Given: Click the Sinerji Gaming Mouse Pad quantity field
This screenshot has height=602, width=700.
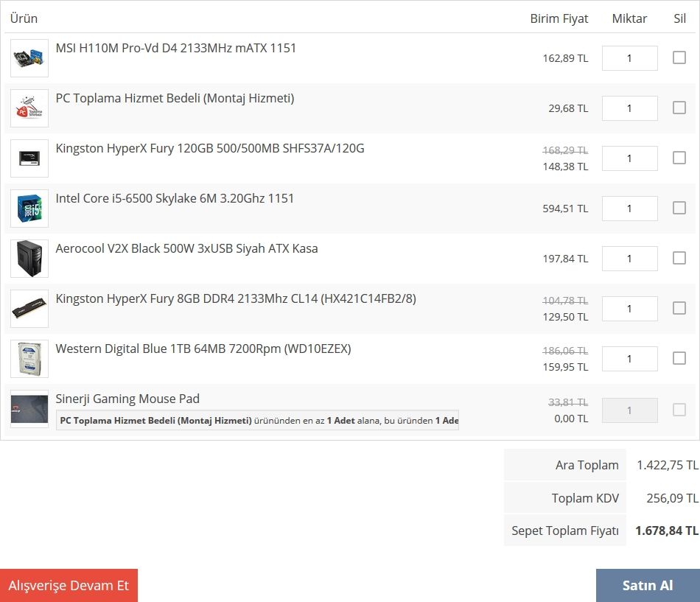Looking at the screenshot, I should pyautogui.click(x=629, y=410).
